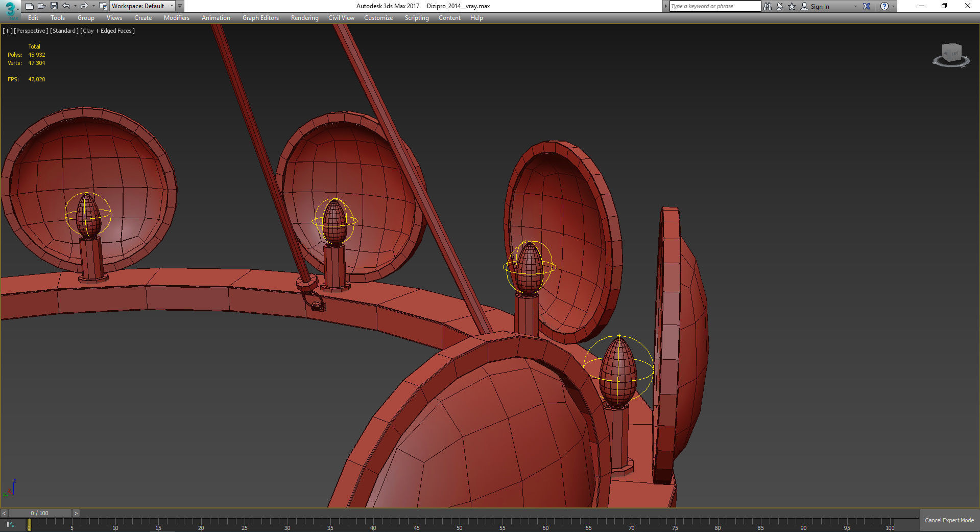Image resolution: width=980 pixels, height=532 pixels.
Task: Open the Group menu
Action: (86, 18)
